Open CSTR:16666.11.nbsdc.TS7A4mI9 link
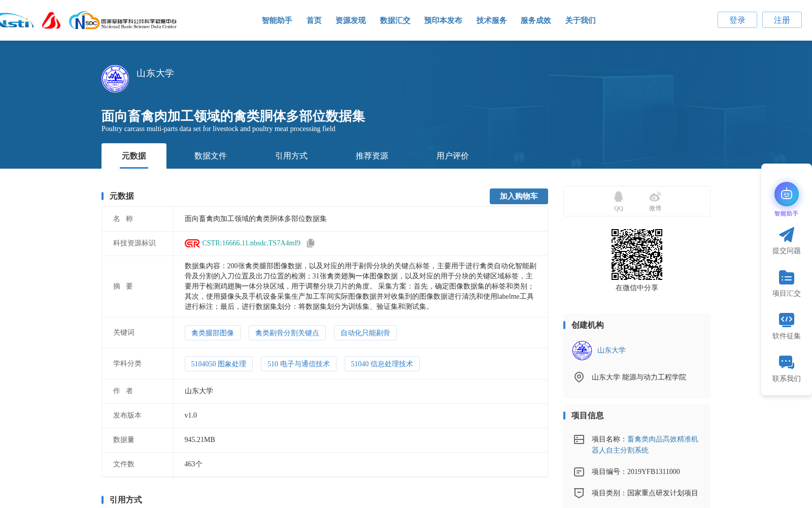 (x=251, y=243)
